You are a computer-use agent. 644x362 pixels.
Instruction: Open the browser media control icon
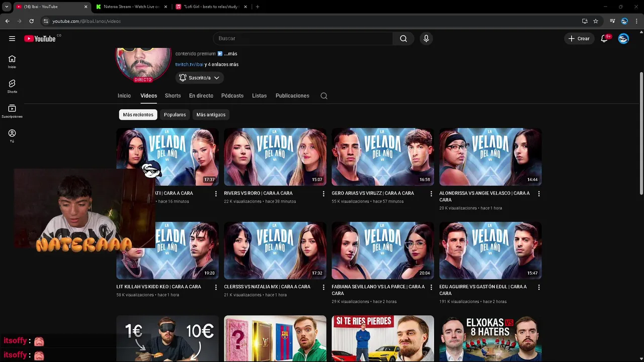point(612,21)
